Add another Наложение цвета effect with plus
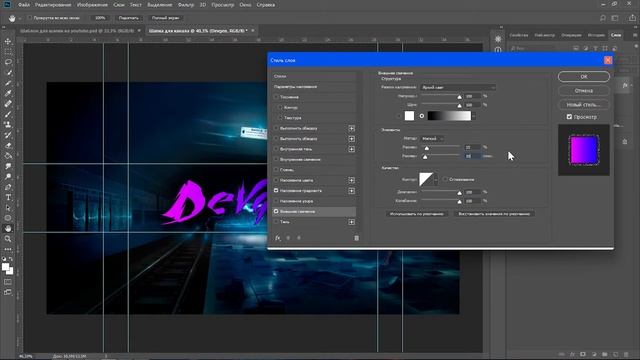Image resolution: width=640 pixels, height=360 pixels. pos(351,180)
